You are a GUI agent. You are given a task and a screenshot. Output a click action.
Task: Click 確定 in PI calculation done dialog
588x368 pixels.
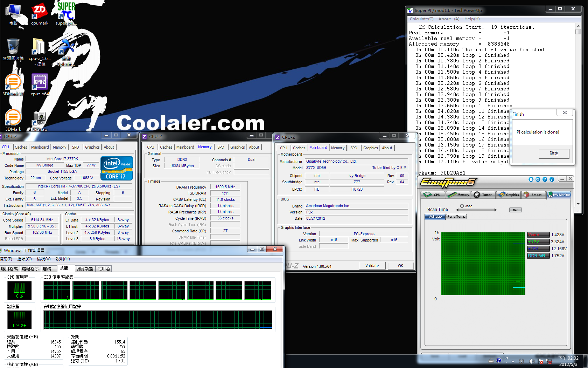coord(554,154)
